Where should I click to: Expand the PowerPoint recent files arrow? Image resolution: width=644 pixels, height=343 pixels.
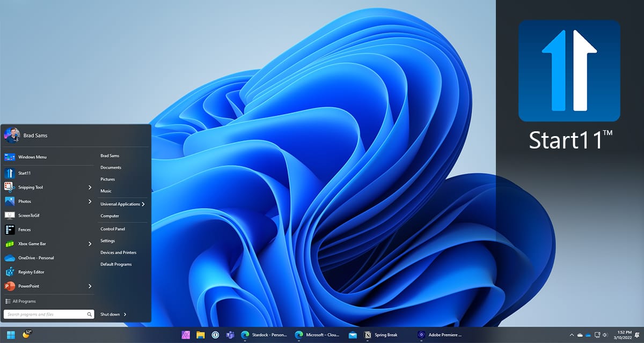point(90,286)
